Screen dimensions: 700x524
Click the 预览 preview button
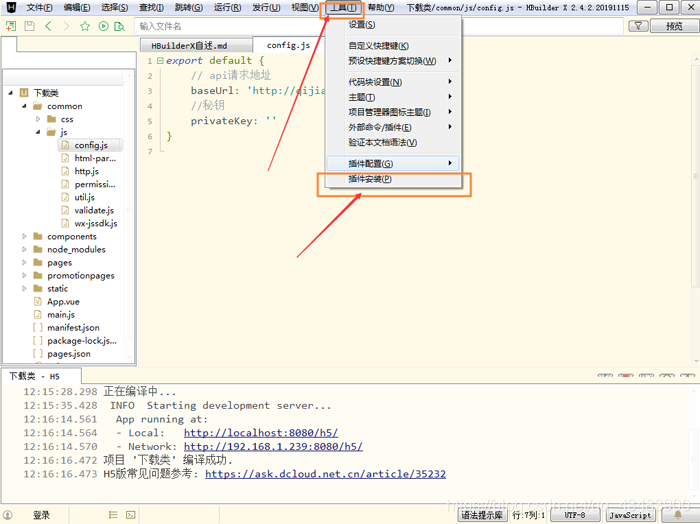point(674,26)
